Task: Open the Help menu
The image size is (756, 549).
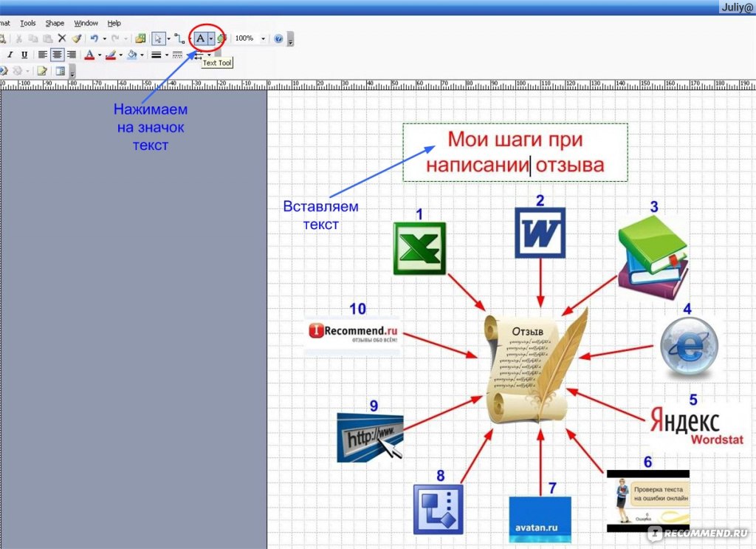Action: pos(114,23)
